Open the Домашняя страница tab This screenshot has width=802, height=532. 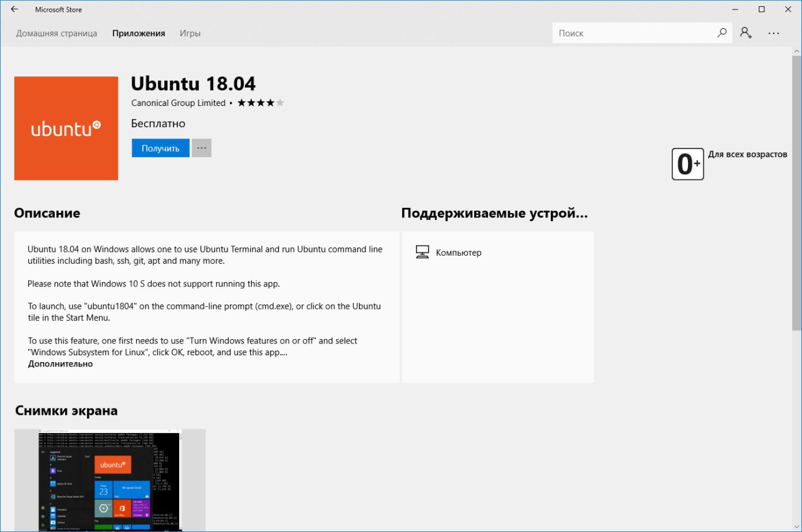pyautogui.click(x=56, y=33)
